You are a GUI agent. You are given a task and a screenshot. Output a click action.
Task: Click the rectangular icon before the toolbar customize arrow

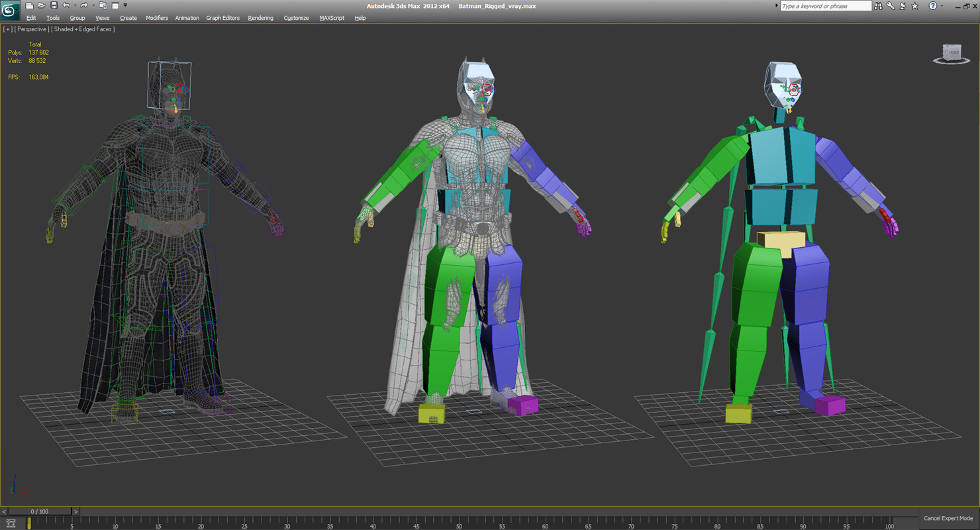tap(115, 6)
